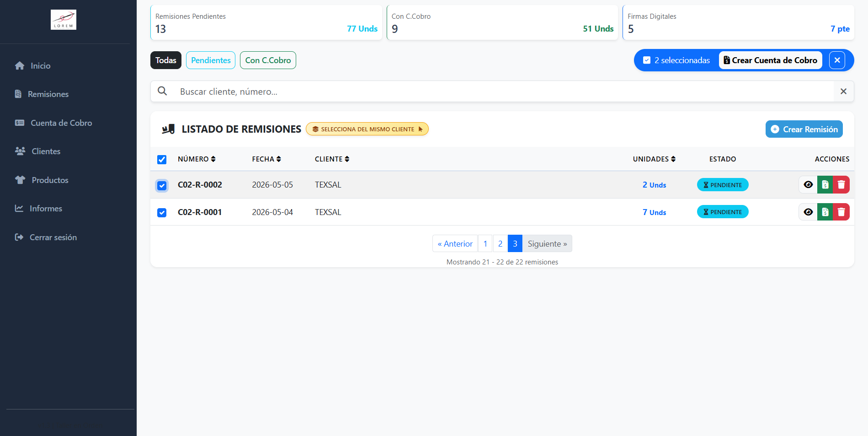Toggle the select-all header checkbox
The image size is (868, 436).
click(162, 160)
